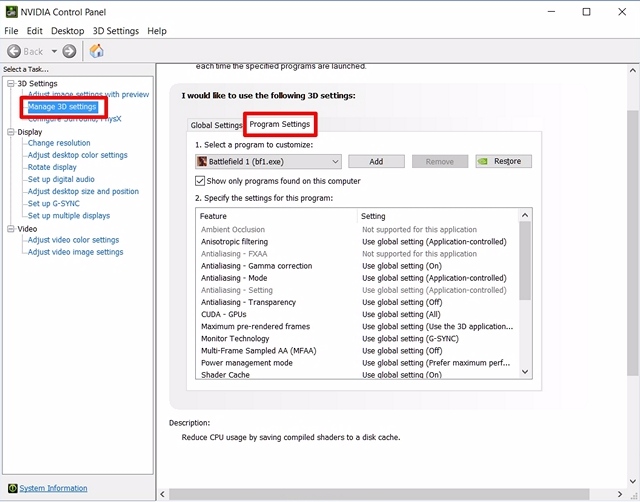
Task: Click the horizontal scrollbar left arrow
Action: (x=162, y=494)
